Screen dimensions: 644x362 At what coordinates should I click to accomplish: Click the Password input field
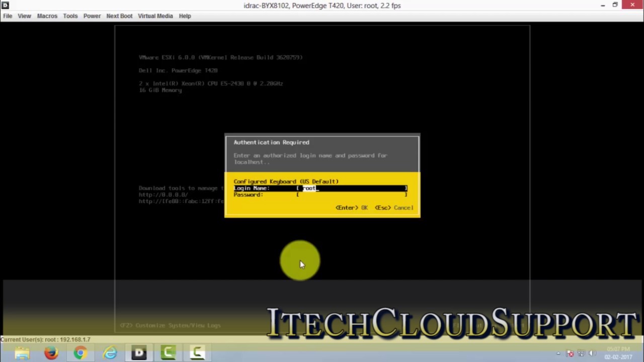point(352,195)
